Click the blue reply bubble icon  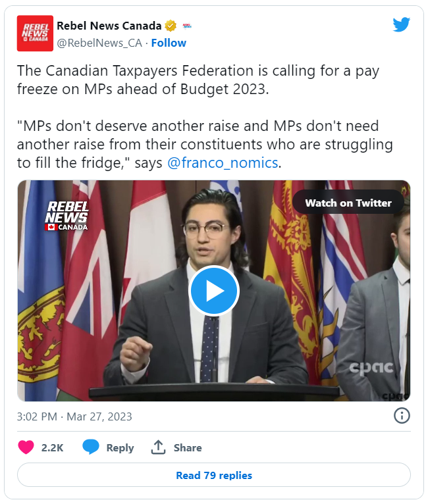(x=91, y=447)
